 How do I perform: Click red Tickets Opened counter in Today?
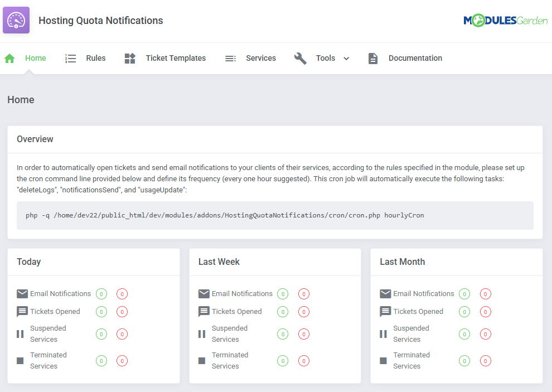122,312
